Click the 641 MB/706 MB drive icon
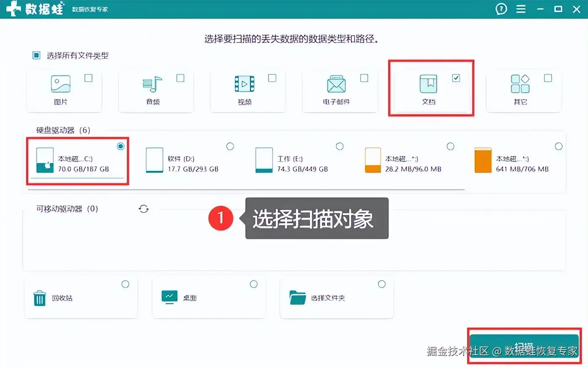The width and height of the screenshot is (588, 367). coord(483,160)
